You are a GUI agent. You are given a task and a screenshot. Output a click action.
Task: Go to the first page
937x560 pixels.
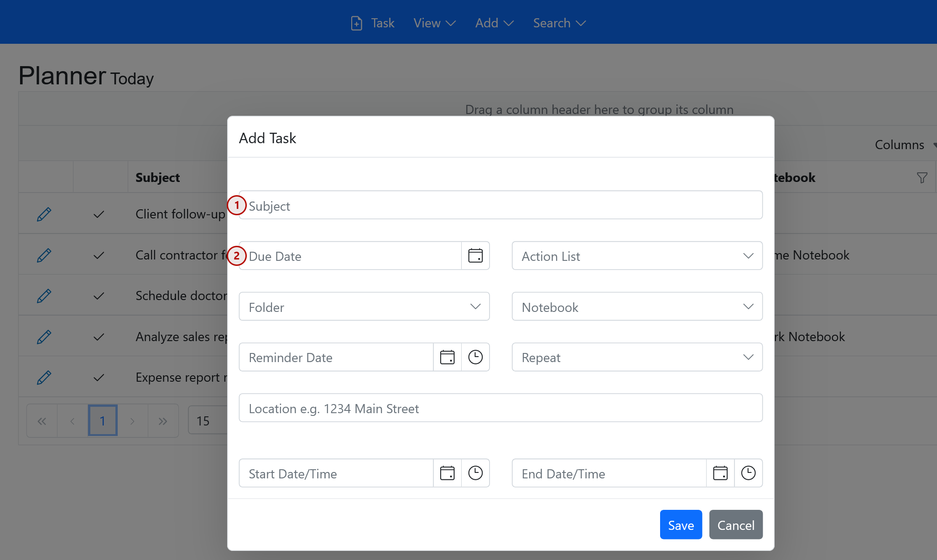42,421
